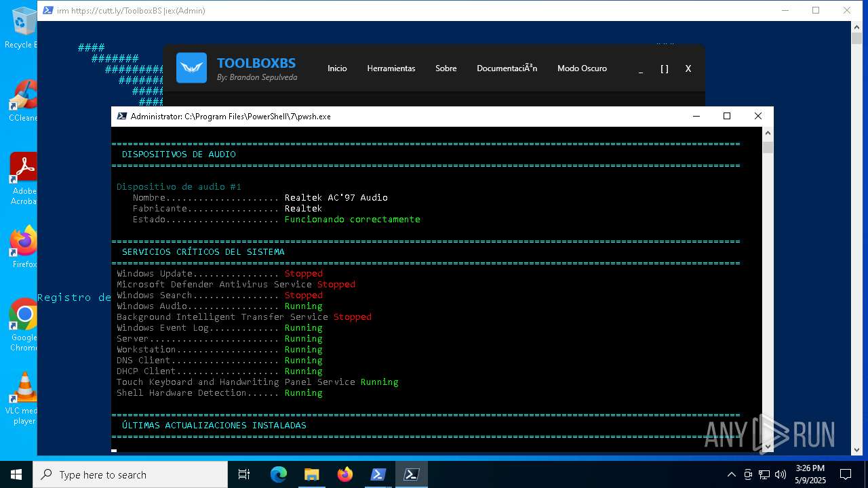Click 'DISPOSITIVOS DE AUDIO' heading
868x488 pixels.
click(178, 154)
